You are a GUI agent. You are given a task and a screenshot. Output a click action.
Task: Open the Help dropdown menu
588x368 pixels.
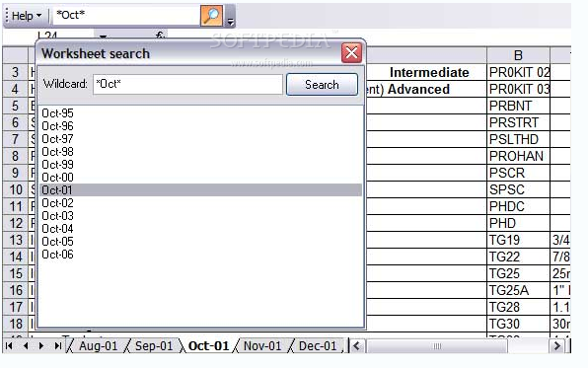pos(27,16)
